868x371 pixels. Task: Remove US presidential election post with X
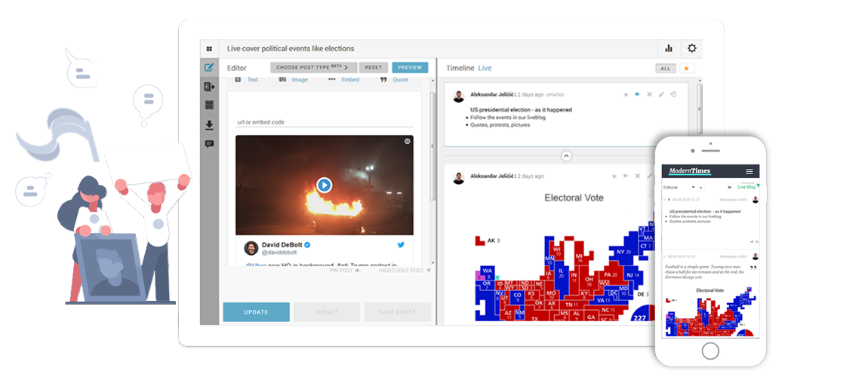coord(650,94)
